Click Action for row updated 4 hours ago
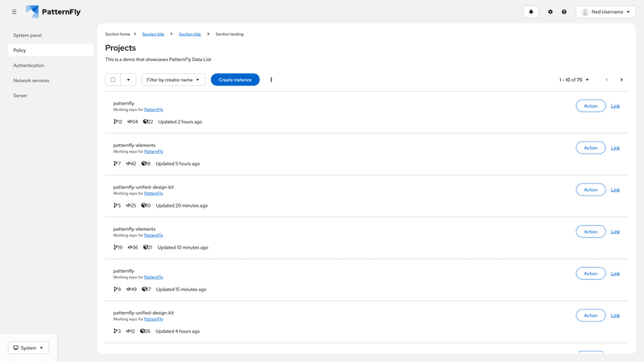The height and width of the screenshot is (362, 644). coord(591,315)
